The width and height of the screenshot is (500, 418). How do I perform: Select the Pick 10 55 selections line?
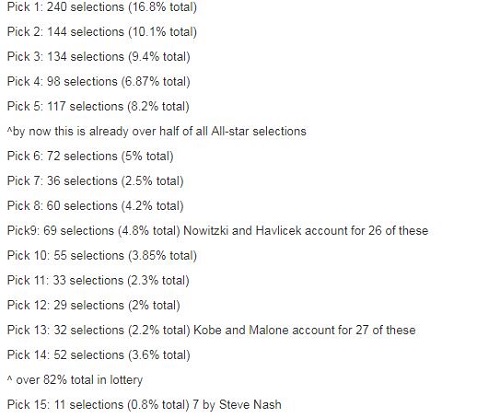102,256
